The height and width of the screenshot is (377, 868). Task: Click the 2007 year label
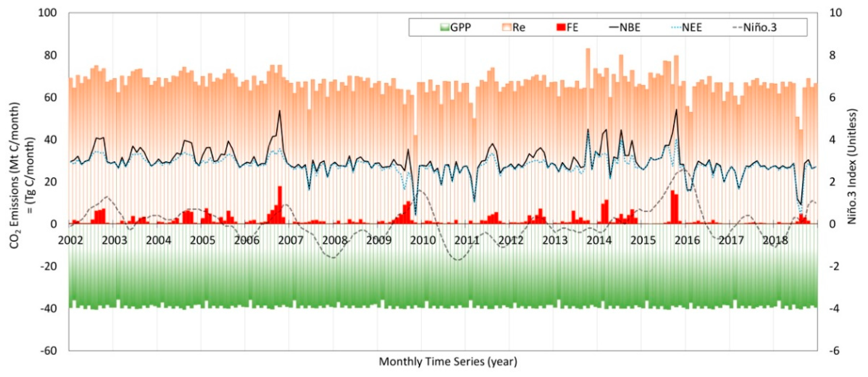[x=291, y=240]
